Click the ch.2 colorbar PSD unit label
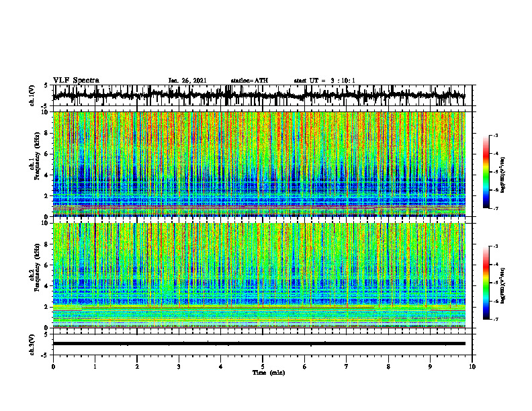 click(503, 285)
